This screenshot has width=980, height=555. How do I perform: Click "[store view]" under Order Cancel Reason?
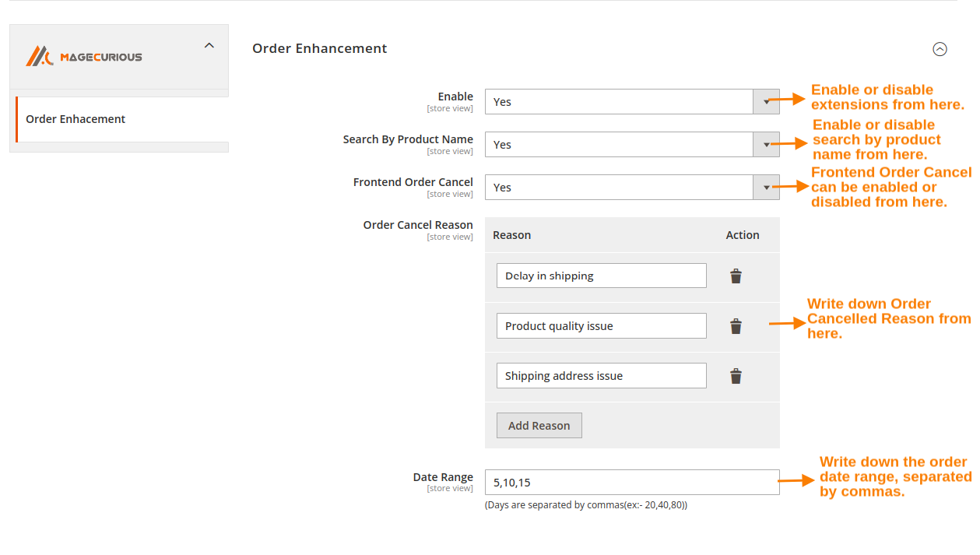tap(450, 237)
